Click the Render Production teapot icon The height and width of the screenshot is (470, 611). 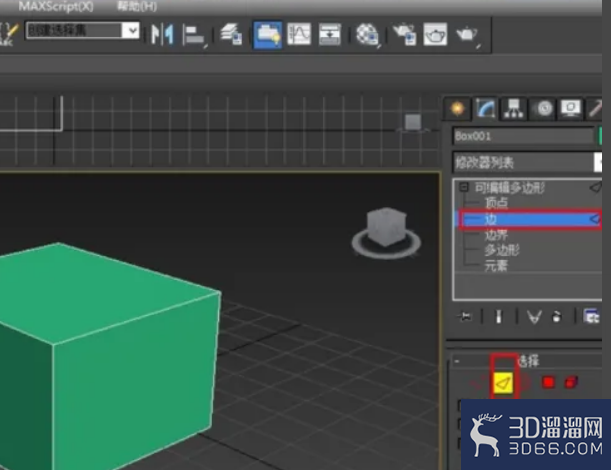468,36
